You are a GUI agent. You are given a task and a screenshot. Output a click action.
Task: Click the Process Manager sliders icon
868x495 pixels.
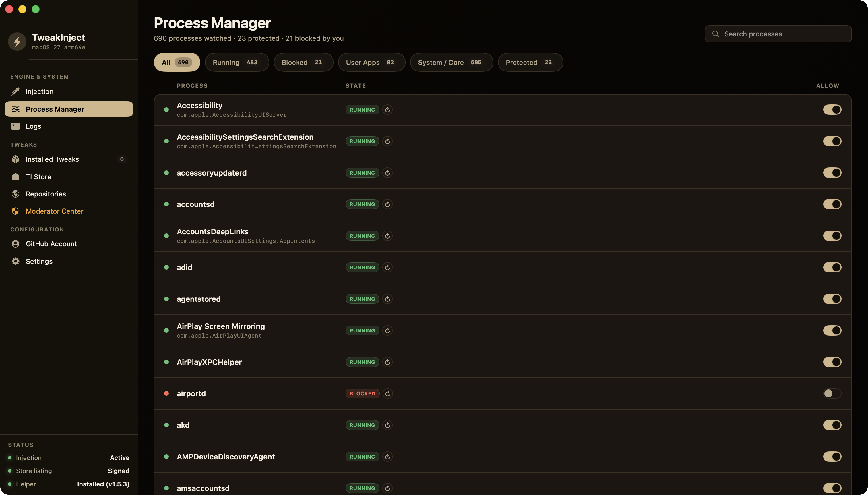(15, 109)
